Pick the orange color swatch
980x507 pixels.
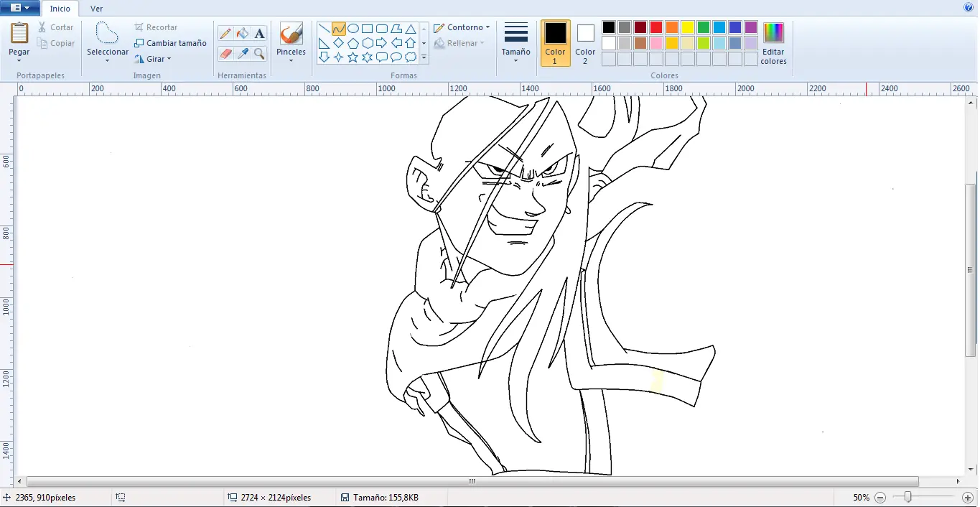click(672, 27)
